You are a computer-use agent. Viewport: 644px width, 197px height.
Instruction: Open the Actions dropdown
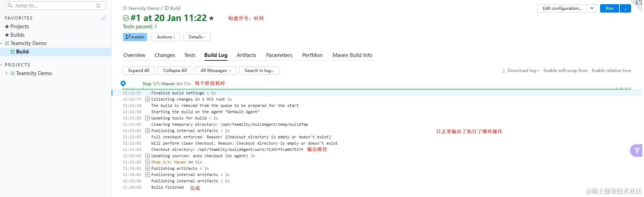(x=166, y=37)
